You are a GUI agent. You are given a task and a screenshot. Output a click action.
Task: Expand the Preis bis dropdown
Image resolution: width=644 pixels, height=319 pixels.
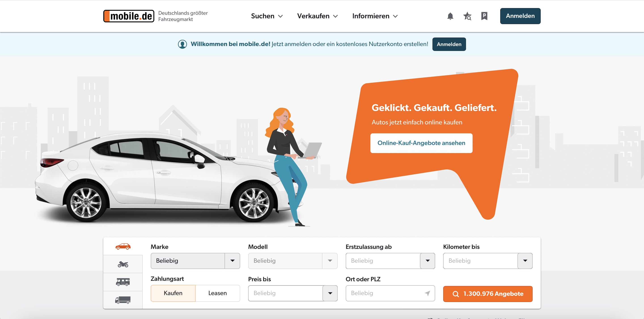(x=293, y=293)
